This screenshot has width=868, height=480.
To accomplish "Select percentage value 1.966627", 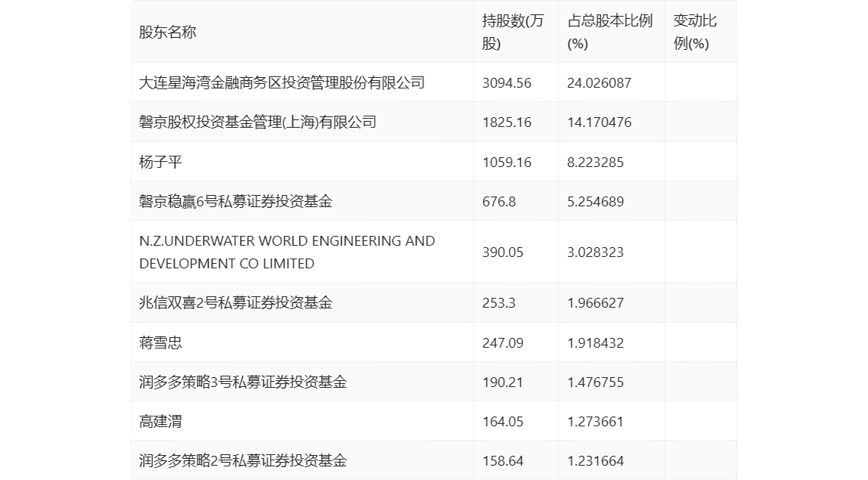I will pyautogui.click(x=595, y=303).
